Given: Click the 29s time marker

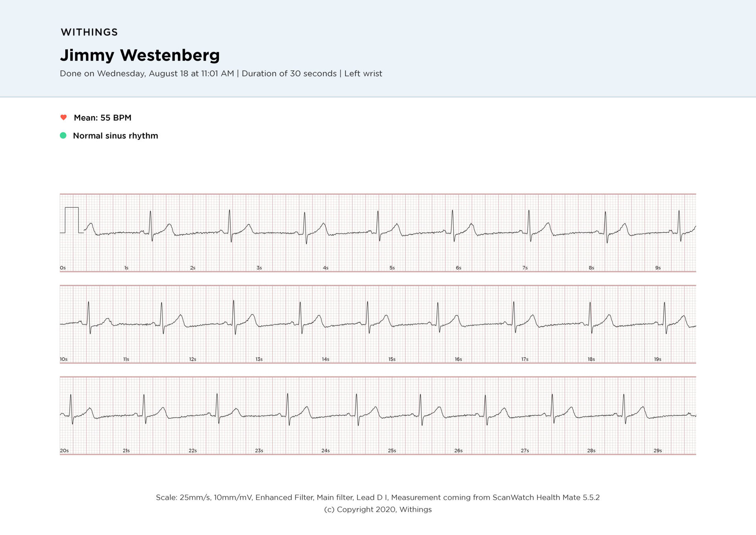Looking at the screenshot, I should click(x=658, y=451).
